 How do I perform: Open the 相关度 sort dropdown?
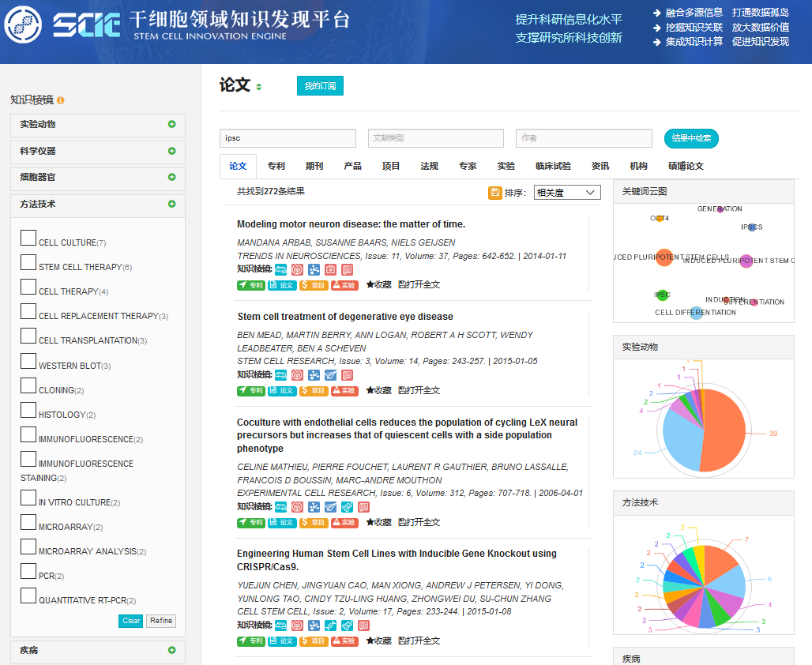(x=567, y=193)
